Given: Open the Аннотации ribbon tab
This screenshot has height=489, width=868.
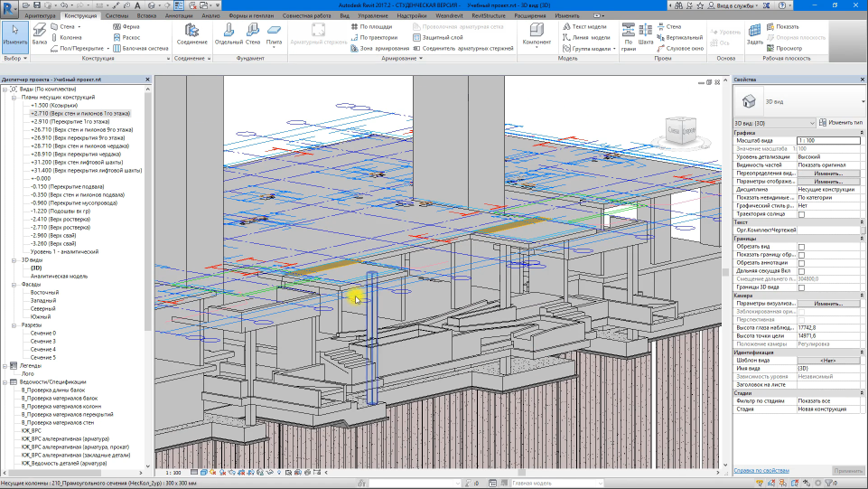Looking at the screenshot, I should pos(178,16).
